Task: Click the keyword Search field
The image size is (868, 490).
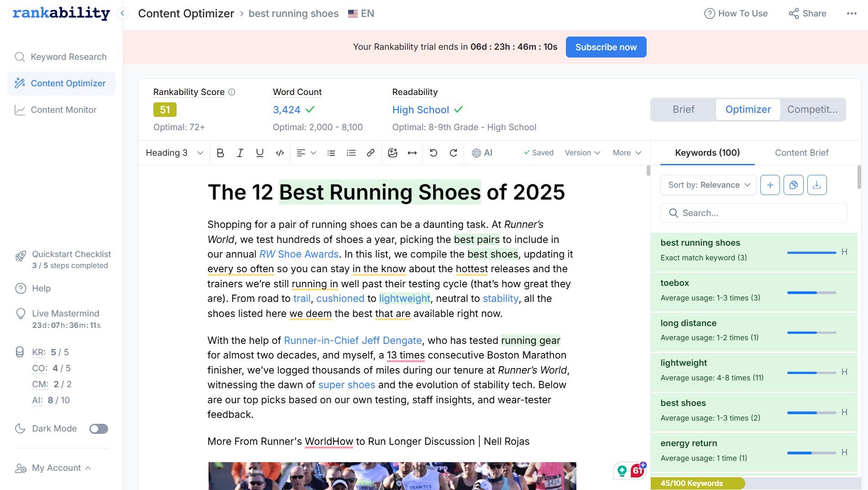Action: pos(754,213)
